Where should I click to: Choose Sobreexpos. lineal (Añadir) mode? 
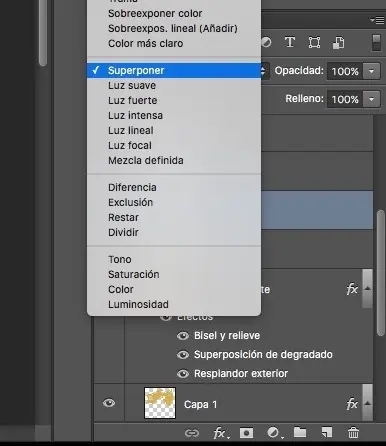coord(174,29)
